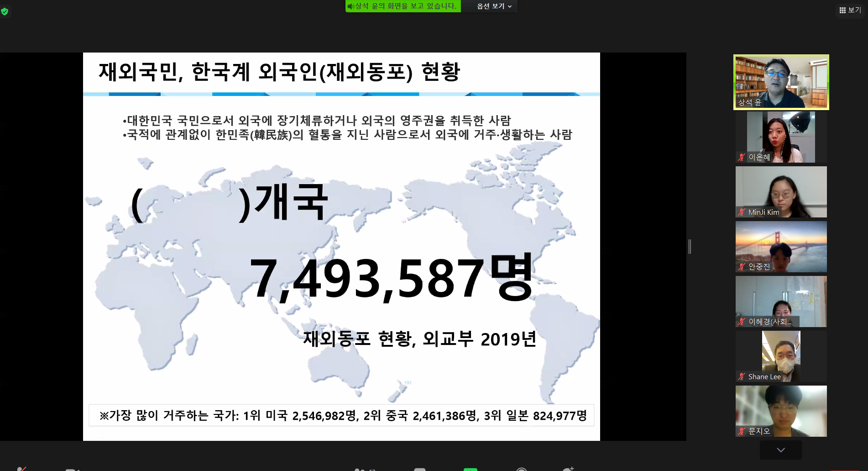Click source line 재외동포 현황, 외교부 2019년
Viewport: 868px width, 471px height.
(420, 339)
